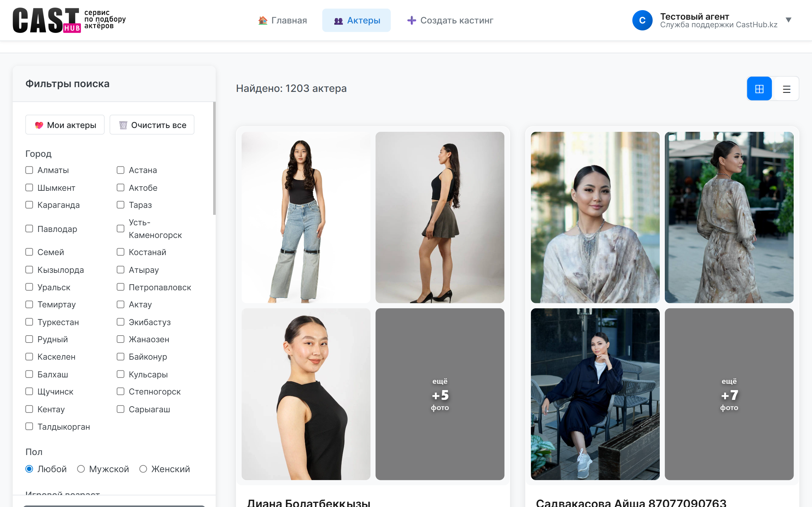Switch to the Актеры tab
Screen dimensions: 812x507
tap(356, 20)
